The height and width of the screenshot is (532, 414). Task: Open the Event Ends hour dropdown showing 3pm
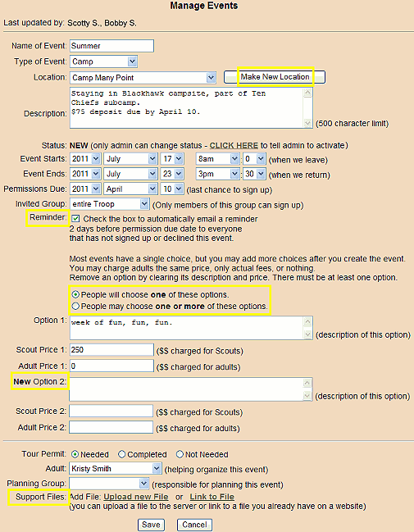click(x=217, y=174)
